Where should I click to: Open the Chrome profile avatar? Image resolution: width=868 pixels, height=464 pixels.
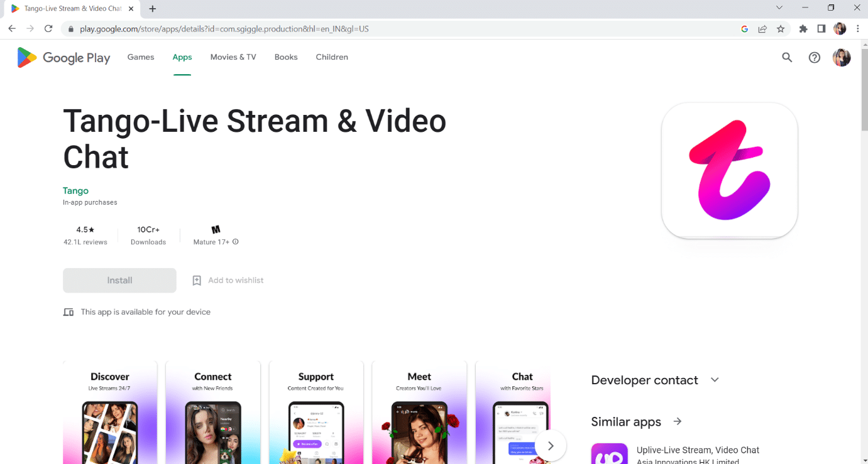point(840,29)
